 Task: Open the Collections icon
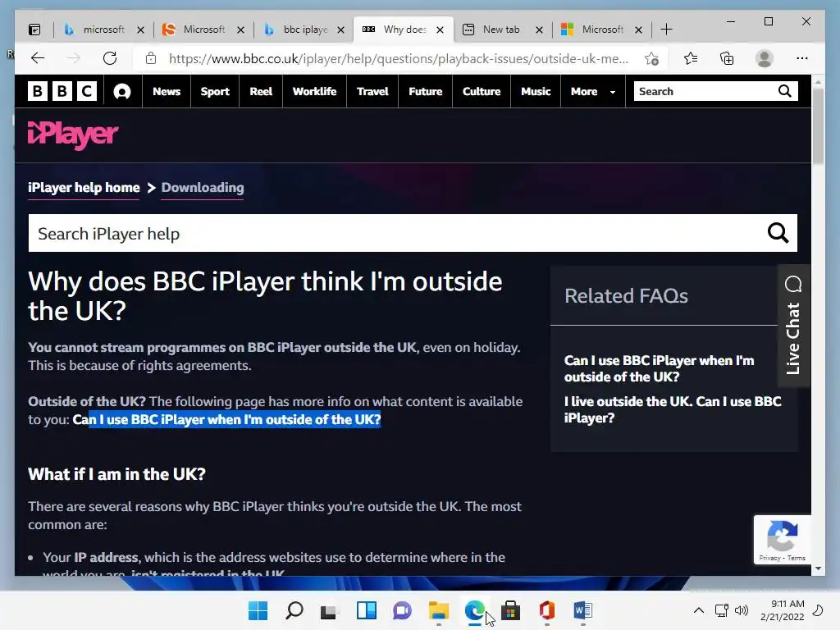click(x=727, y=58)
